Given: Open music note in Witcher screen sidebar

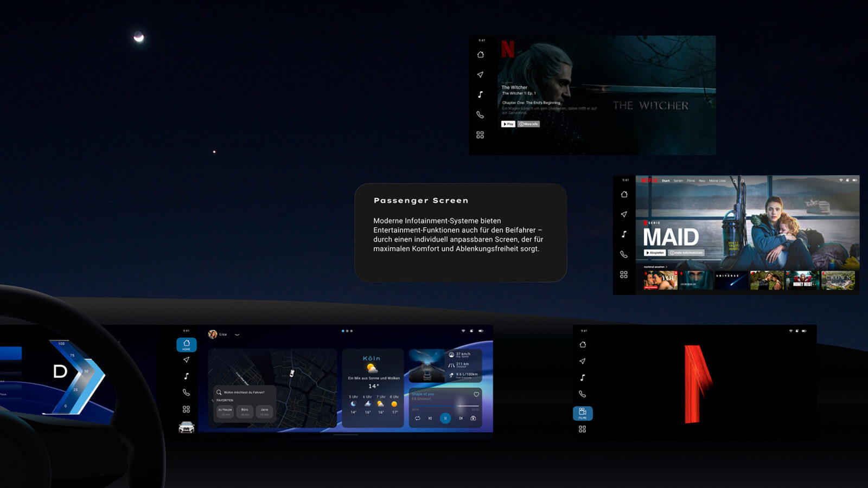Looking at the screenshot, I should [x=480, y=94].
